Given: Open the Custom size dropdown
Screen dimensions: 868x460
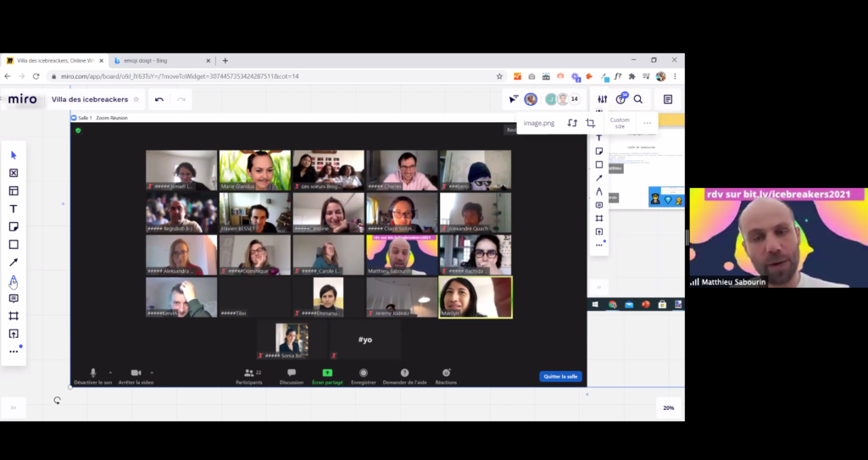Looking at the screenshot, I should pos(620,123).
